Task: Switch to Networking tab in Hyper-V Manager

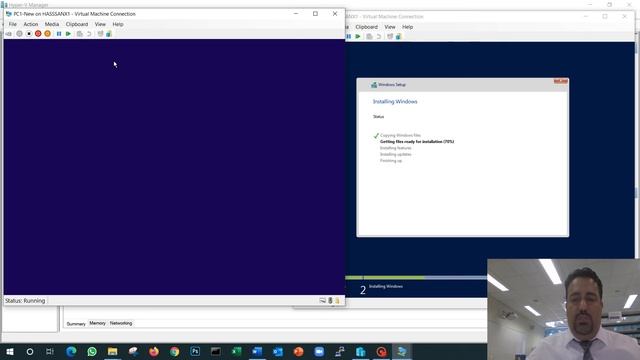Action: point(121,323)
